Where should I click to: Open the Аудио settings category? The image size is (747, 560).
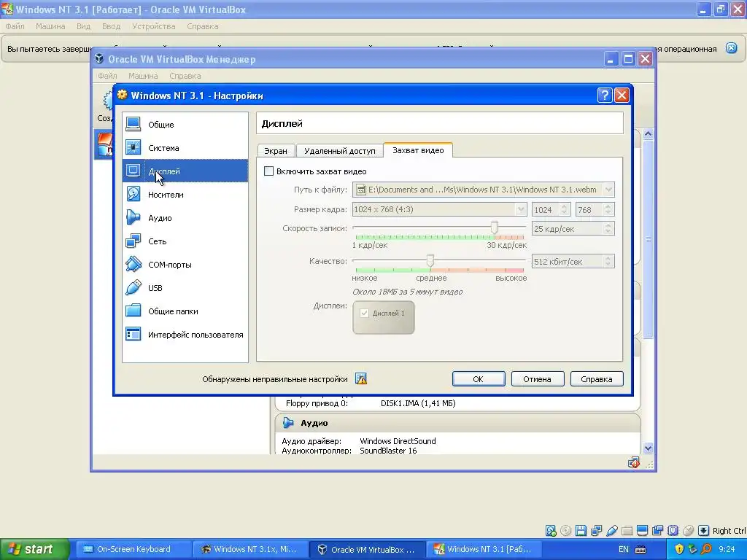[185, 217]
